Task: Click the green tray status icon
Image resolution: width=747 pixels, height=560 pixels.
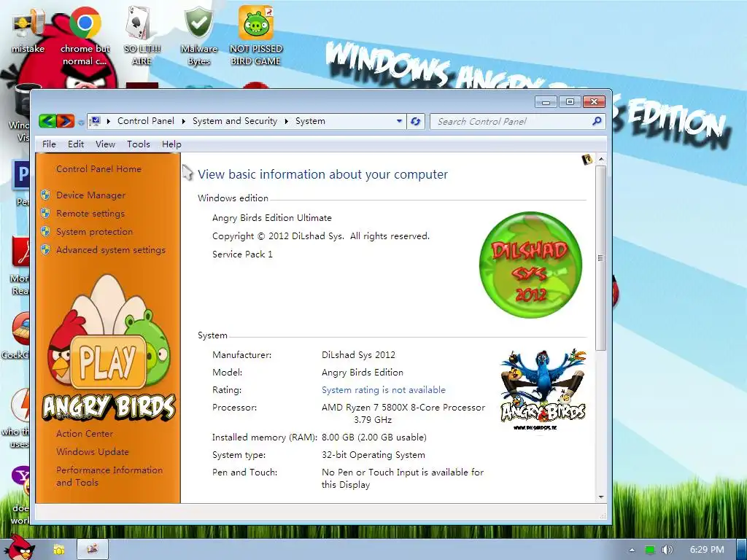Action: (x=650, y=550)
